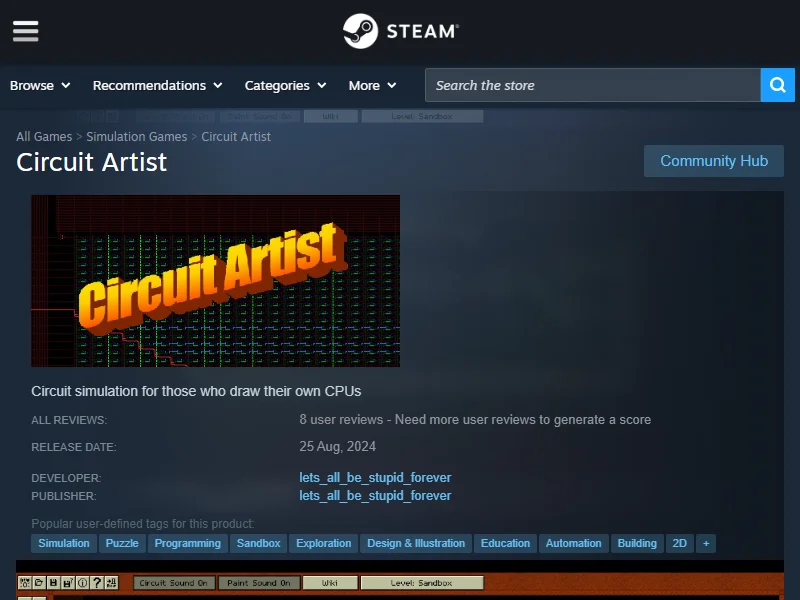The image size is (800, 600).
Task: Go to Simulation Games breadcrumb
Action: click(x=136, y=136)
